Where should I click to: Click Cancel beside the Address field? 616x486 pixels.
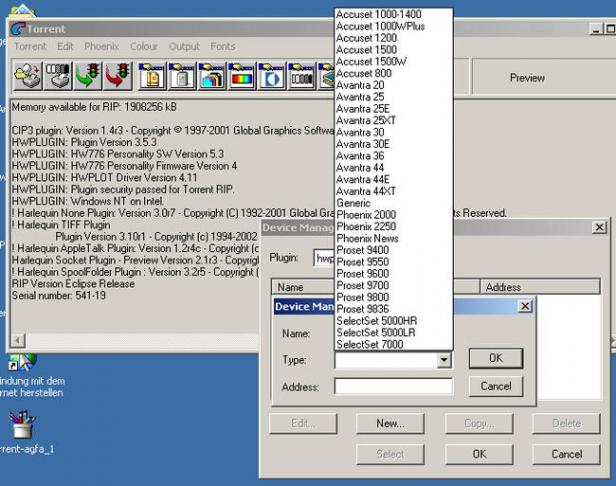coord(496,386)
